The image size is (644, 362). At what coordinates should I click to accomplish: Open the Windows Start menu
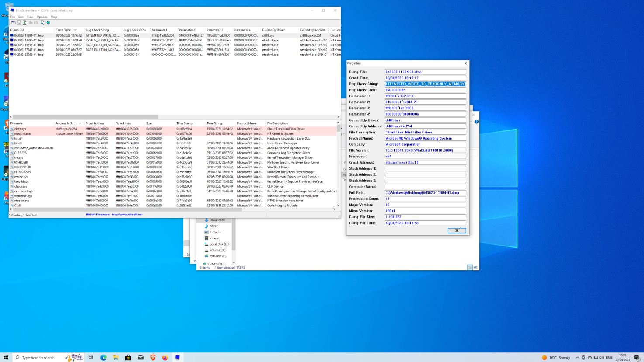(6, 358)
